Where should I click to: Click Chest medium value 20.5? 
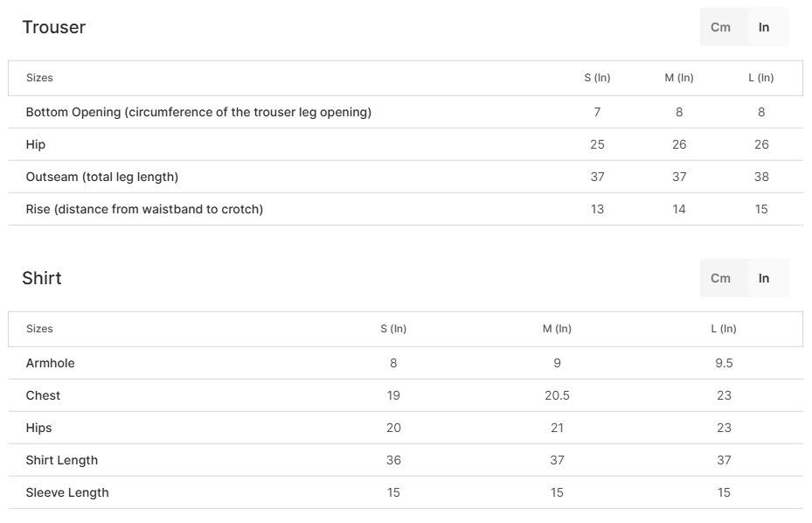point(557,395)
